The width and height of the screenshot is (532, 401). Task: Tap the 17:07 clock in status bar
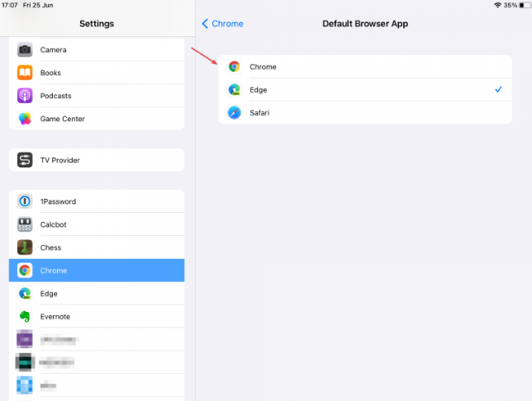(10, 5)
